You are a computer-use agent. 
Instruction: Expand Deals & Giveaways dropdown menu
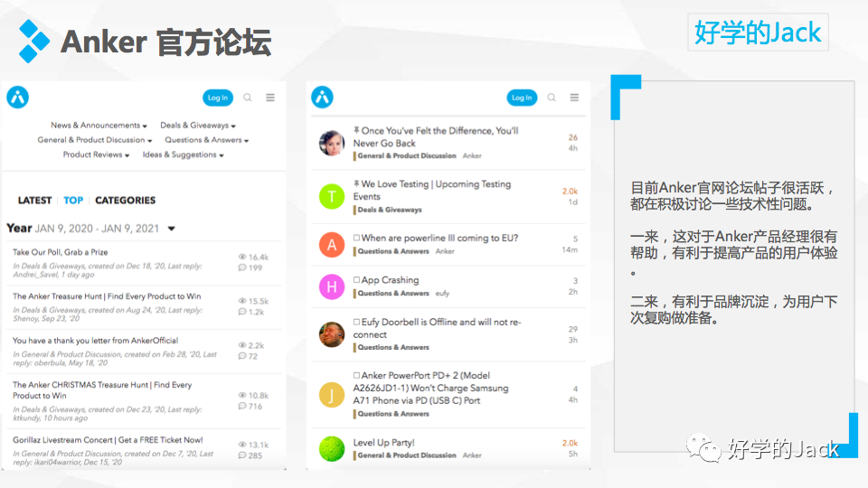coord(198,126)
